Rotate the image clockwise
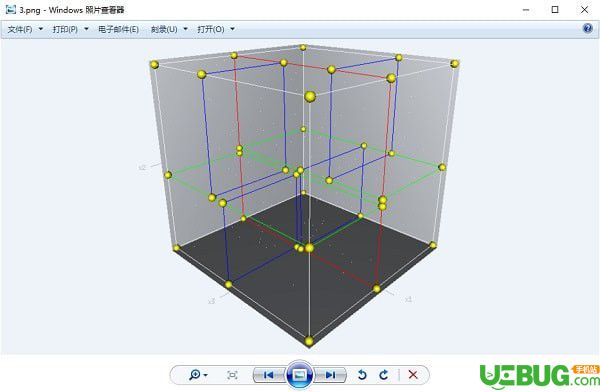This screenshot has width=600, height=392. pos(384,374)
